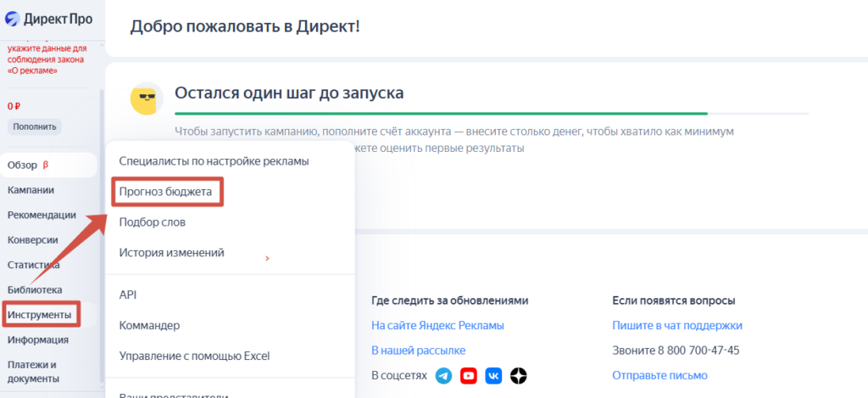
Task: Go to Кампании in sidebar
Action: (x=31, y=190)
